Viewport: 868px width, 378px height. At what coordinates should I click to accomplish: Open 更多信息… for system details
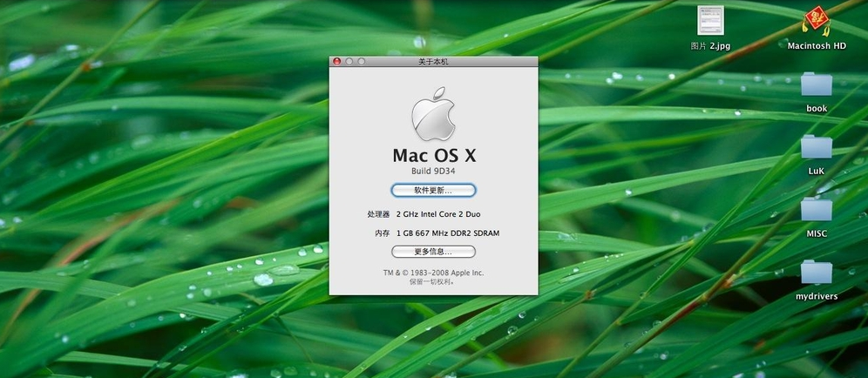[433, 252]
